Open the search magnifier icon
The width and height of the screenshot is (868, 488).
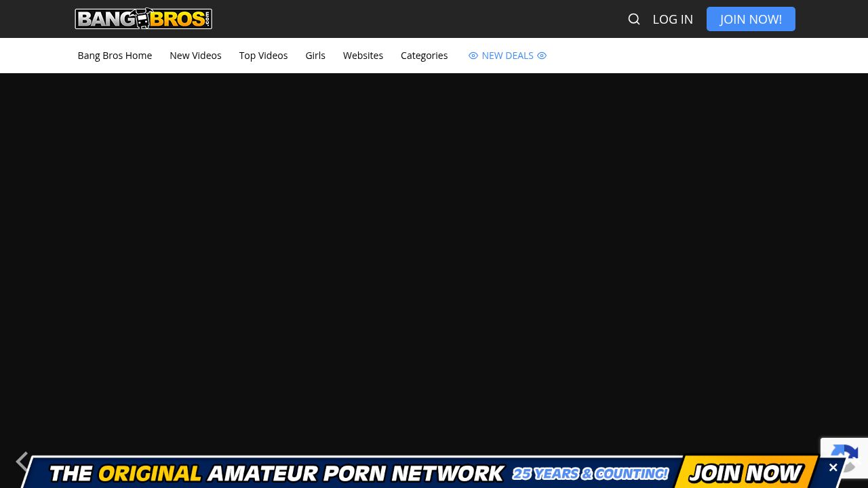click(x=634, y=19)
